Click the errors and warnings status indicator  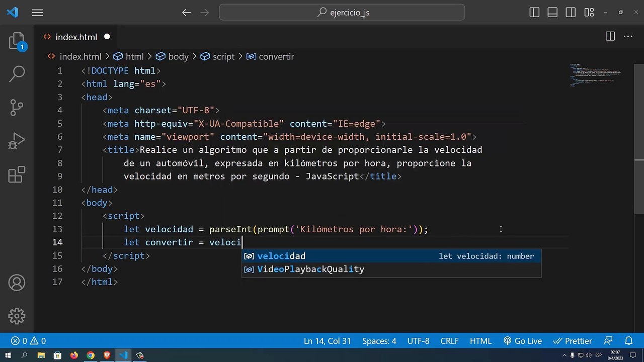click(29, 341)
